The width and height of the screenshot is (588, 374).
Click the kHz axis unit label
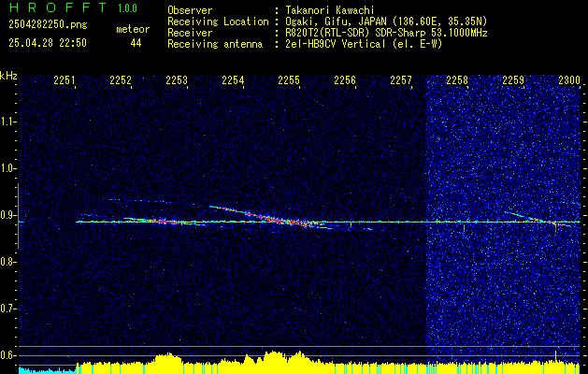(8, 76)
